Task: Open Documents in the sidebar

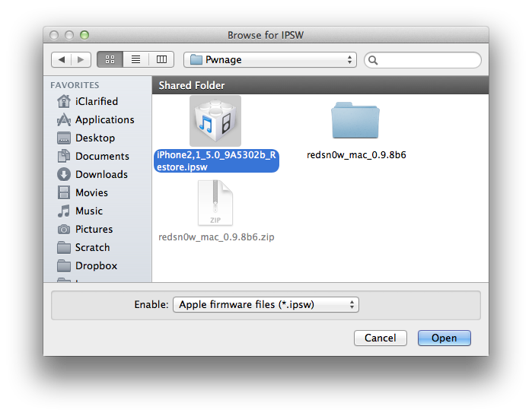Action: pos(93,157)
